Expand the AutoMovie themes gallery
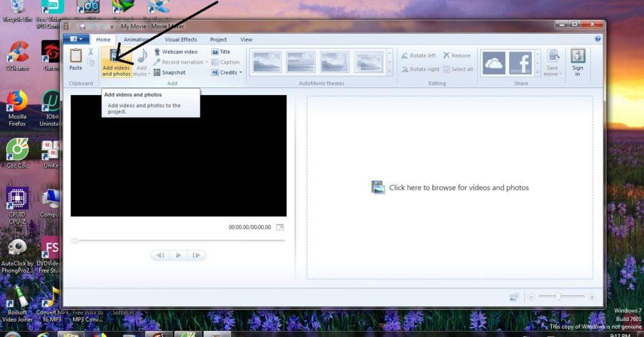The height and width of the screenshot is (337, 644). pyautogui.click(x=389, y=72)
